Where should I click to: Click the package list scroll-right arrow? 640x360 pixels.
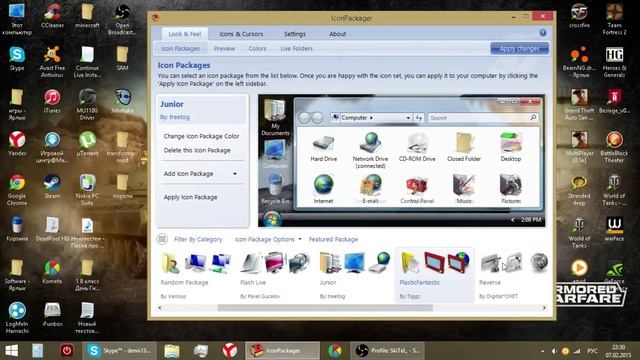tap(544, 308)
